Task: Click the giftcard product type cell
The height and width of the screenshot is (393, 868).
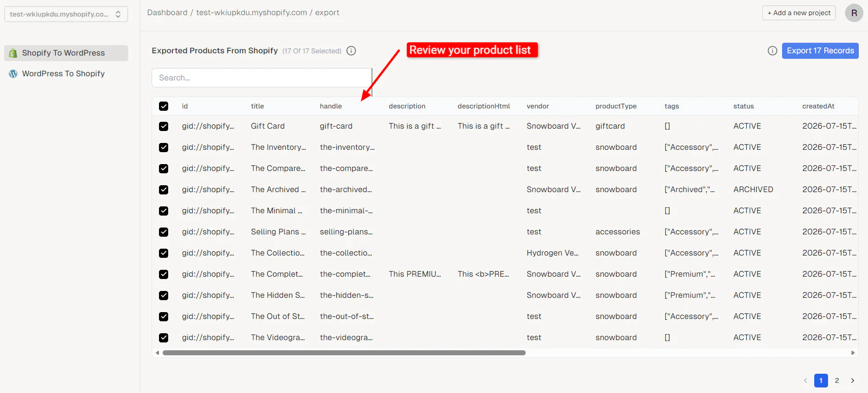Action: click(x=610, y=126)
